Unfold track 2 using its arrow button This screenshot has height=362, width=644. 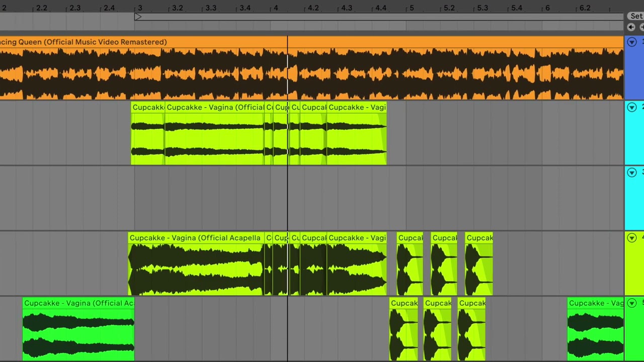pyautogui.click(x=632, y=107)
